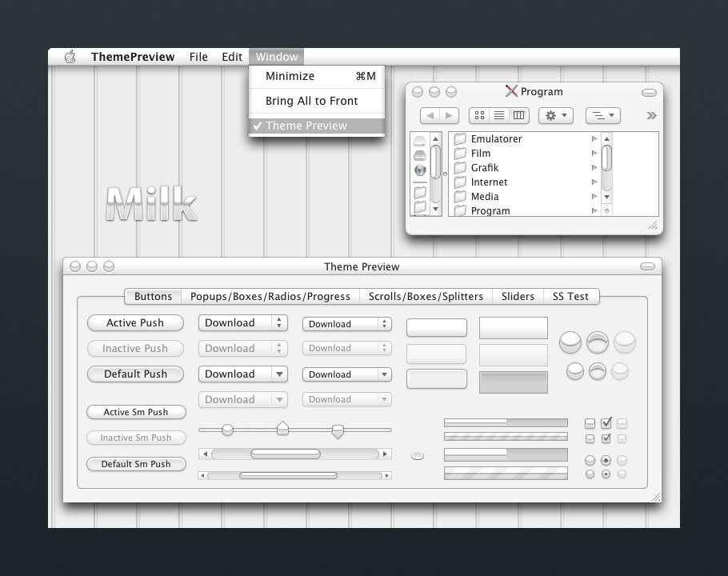Click the back arrow in Program window

coord(430,115)
